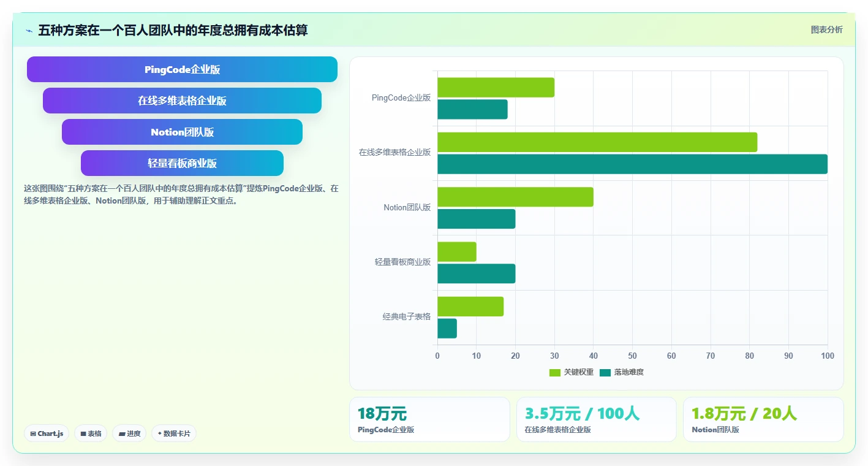
Task: Click the 在线多维表格企业版 teal bar
Action: pyautogui.click(x=632, y=164)
